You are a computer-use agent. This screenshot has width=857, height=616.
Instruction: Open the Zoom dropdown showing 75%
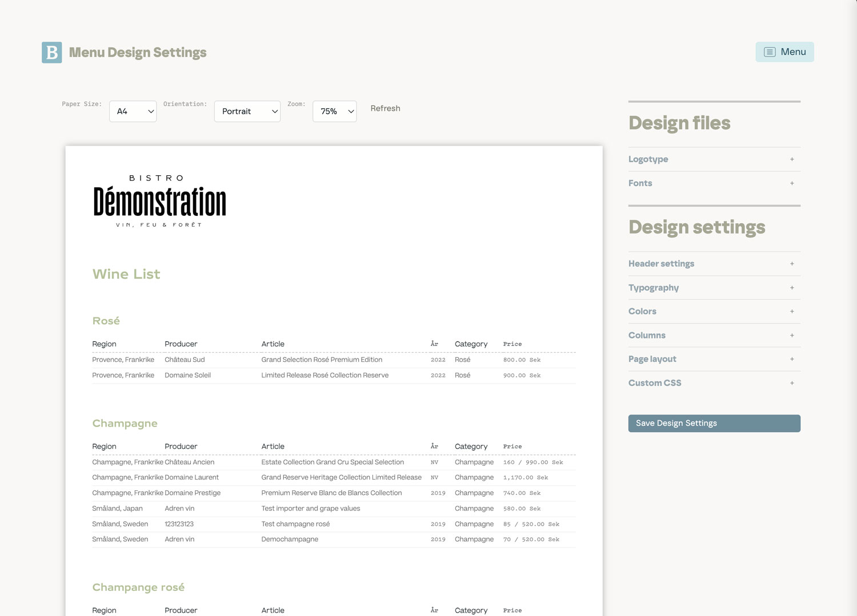[335, 111]
